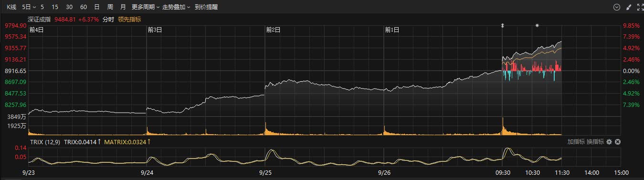Screen dimensions: 644x180
Task: Click the 8916.65 price axis label
Action: [x=15, y=71]
